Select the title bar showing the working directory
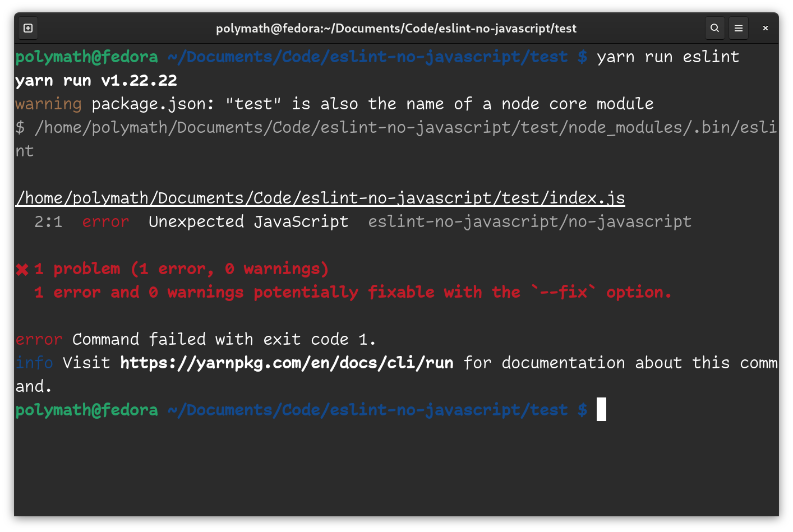Screen dimensions: 793x532 396,28
